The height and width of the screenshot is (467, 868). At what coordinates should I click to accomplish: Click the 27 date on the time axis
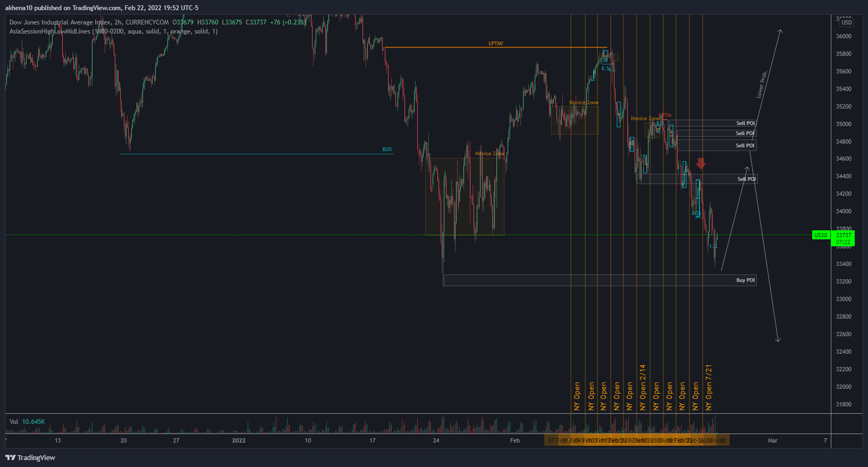click(x=176, y=440)
